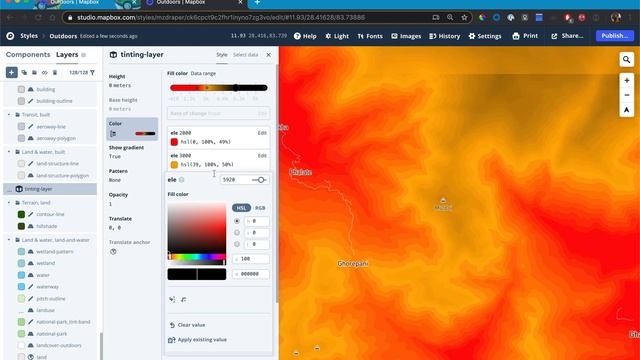This screenshot has height=360, width=640.
Task: Reset map bearing with compass arrow
Action: [627, 110]
